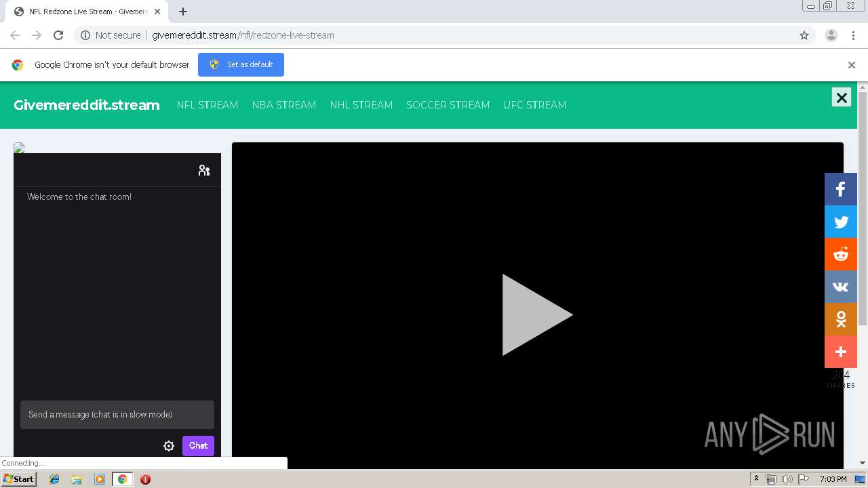Open NHL STREAM menu link

point(361,105)
